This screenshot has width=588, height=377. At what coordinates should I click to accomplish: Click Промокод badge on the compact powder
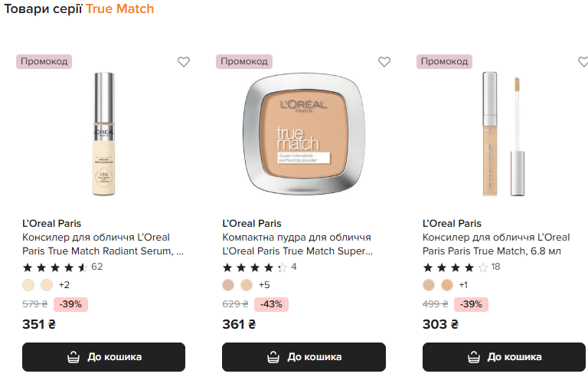tap(243, 61)
